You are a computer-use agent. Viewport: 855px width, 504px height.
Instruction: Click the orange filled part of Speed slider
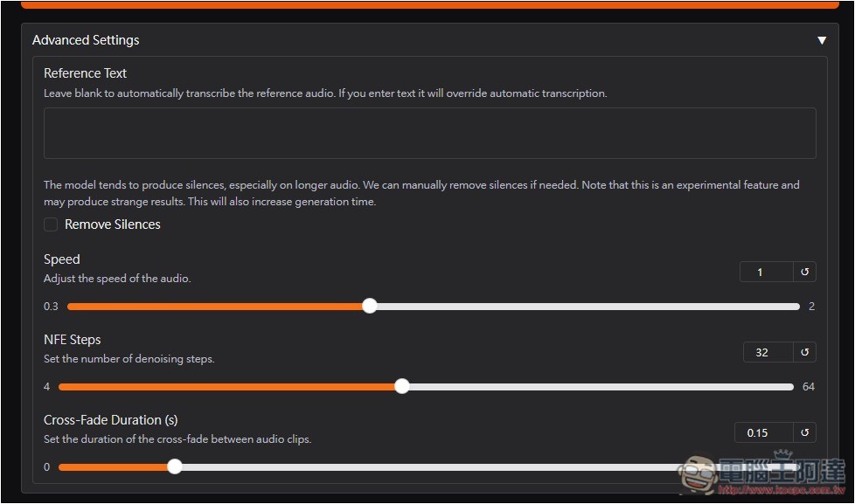click(219, 306)
